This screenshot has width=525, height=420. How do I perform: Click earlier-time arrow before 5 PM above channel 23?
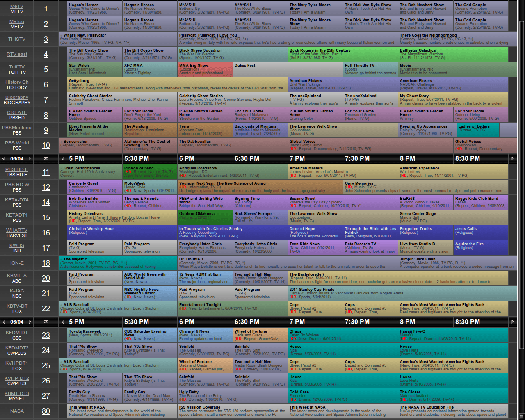click(x=63, y=322)
